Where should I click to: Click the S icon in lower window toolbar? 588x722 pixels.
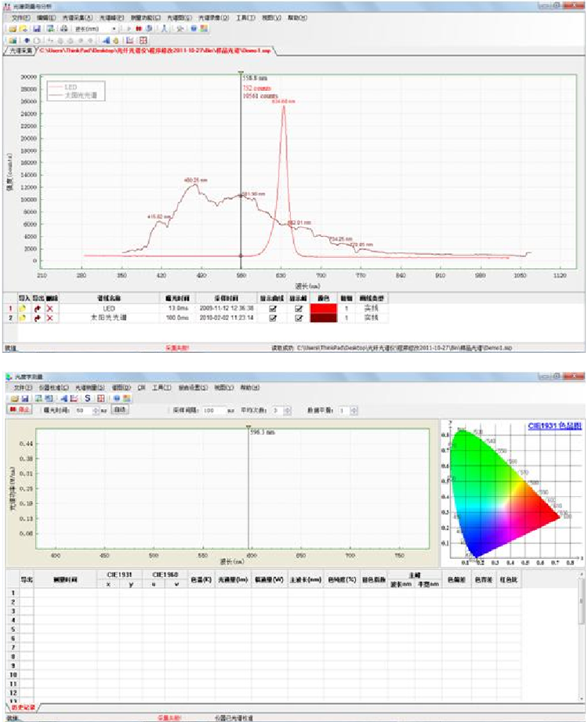[88, 398]
